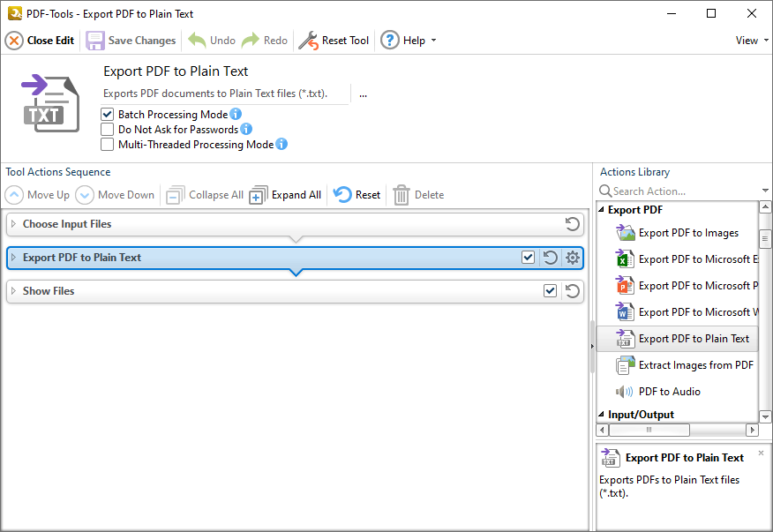Click the horizontal scrollbar thumb in library

click(649, 430)
